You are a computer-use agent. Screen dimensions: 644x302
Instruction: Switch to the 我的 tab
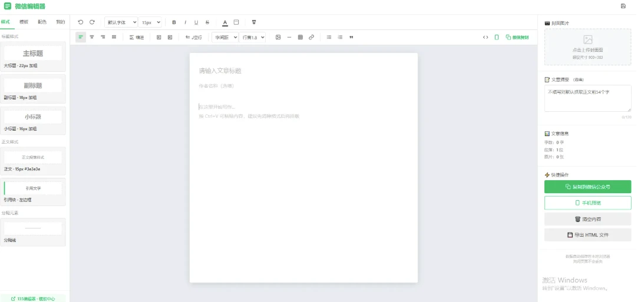tap(60, 22)
